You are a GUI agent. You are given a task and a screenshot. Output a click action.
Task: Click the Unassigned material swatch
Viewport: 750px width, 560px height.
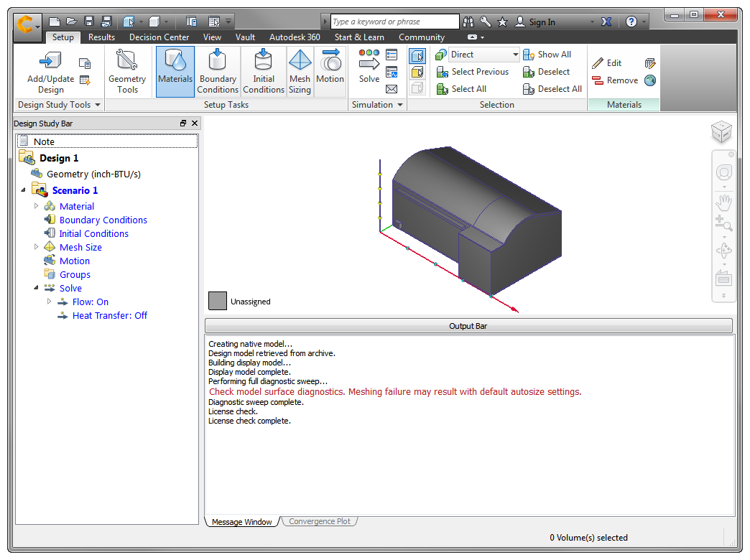[x=217, y=300]
